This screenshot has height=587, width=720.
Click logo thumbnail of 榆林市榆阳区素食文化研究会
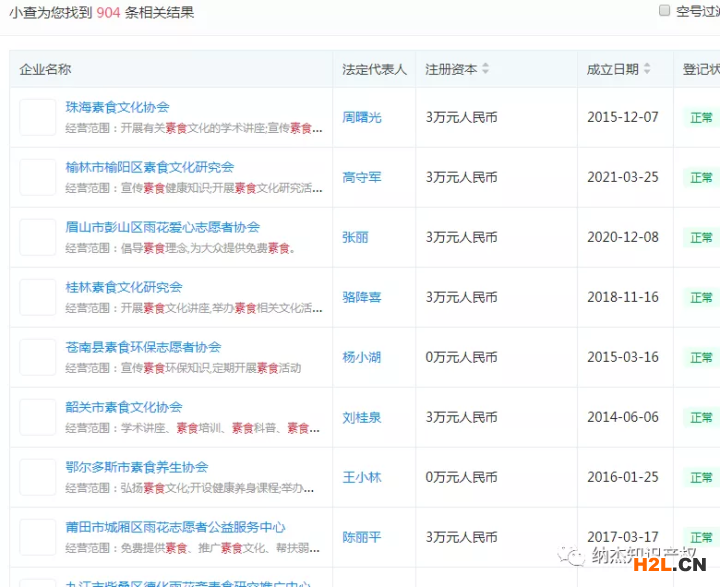38,177
